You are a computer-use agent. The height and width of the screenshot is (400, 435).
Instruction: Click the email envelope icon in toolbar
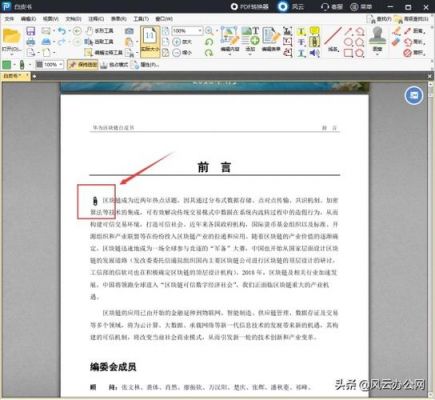tap(46, 31)
